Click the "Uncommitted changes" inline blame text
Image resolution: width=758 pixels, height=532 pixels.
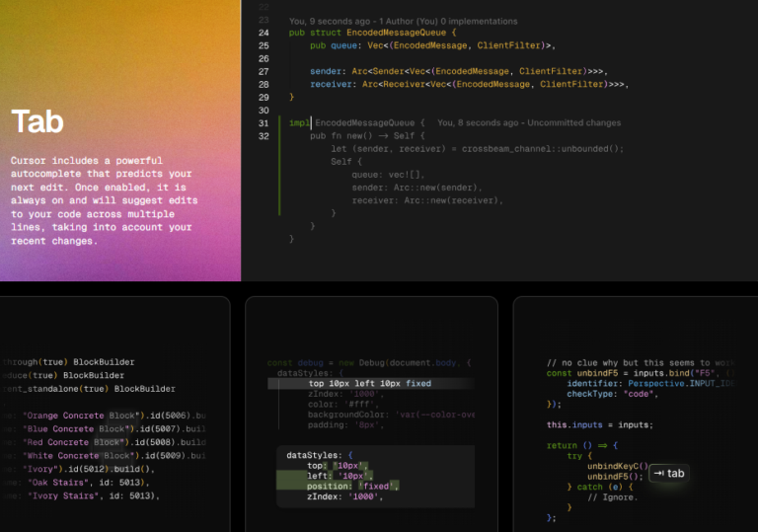(574, 122)
